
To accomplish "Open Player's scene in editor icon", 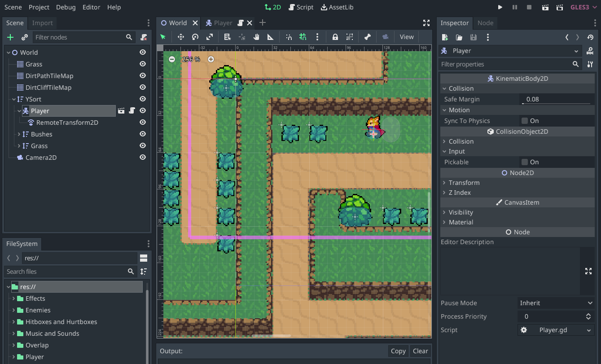I will pyautogui.click(x=121, y=111).
